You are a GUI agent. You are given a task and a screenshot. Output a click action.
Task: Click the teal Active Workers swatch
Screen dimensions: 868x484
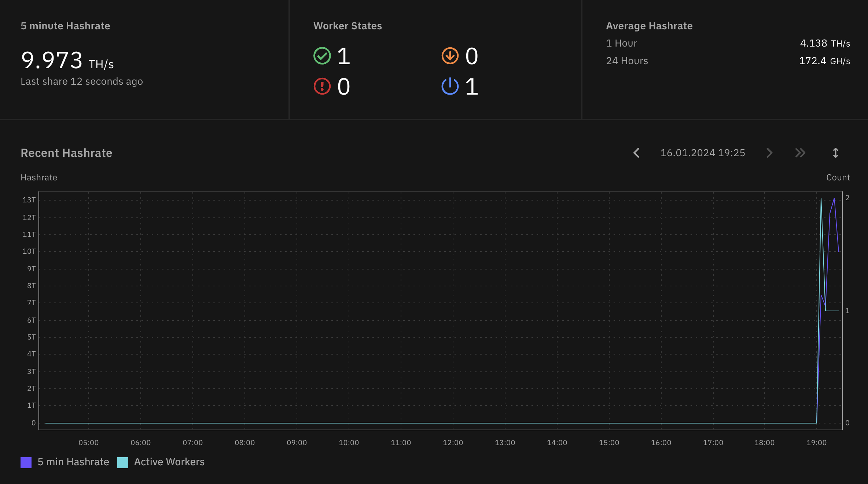coord(123,462)
